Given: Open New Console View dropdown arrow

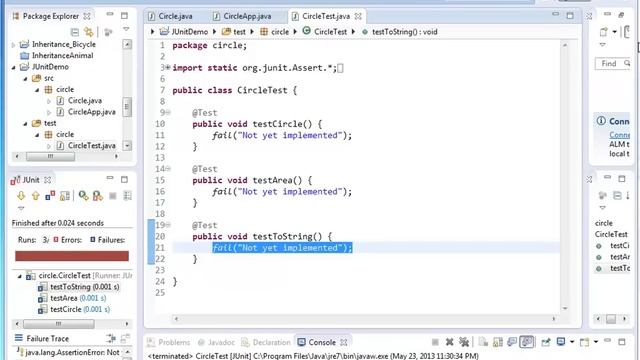Looking at the screenshot, I should [x=596, y=342].
